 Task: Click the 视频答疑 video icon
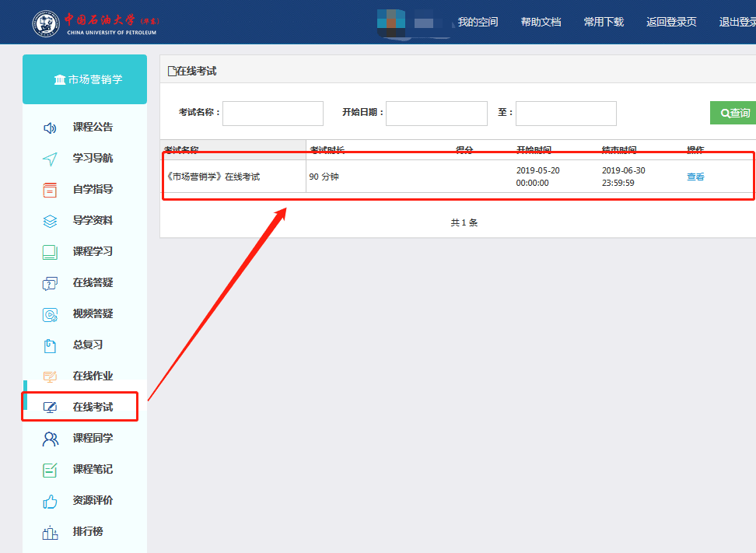coord(50,314)
